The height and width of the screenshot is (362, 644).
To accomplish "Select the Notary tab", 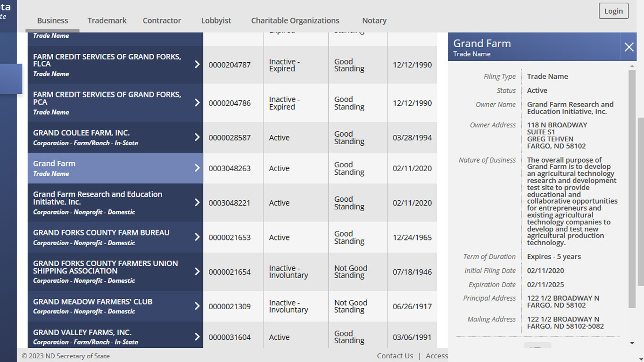I will [374, 21].
